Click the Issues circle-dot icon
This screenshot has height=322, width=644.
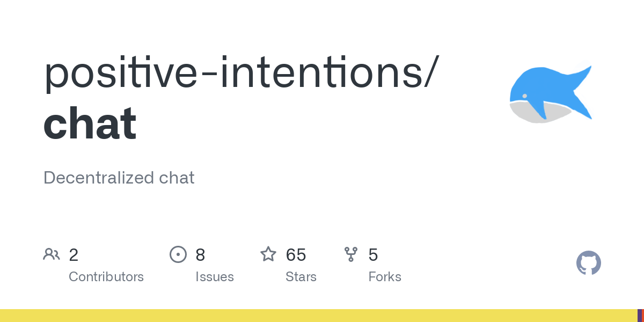178,254
